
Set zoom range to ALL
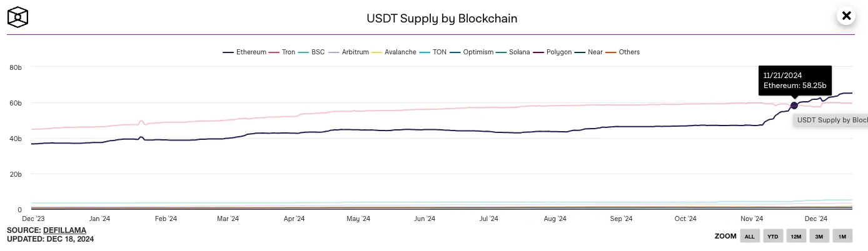pyautogui.click(x=750, y=236)
